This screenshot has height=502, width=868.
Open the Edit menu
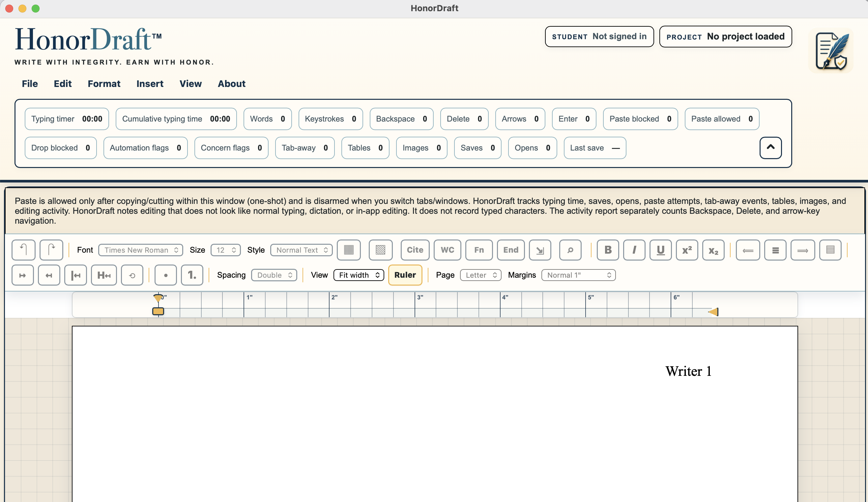(x=63, y=84)
